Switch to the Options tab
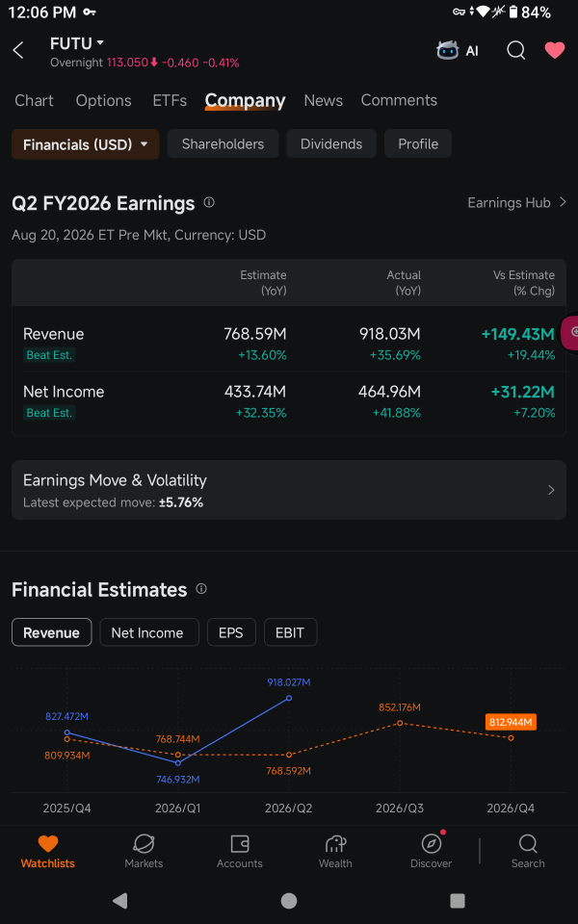This screenshot has width=578, height=924. coord(104,100)
